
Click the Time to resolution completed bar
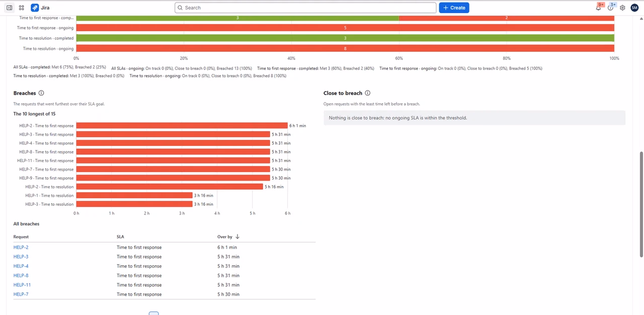[345, 38]
